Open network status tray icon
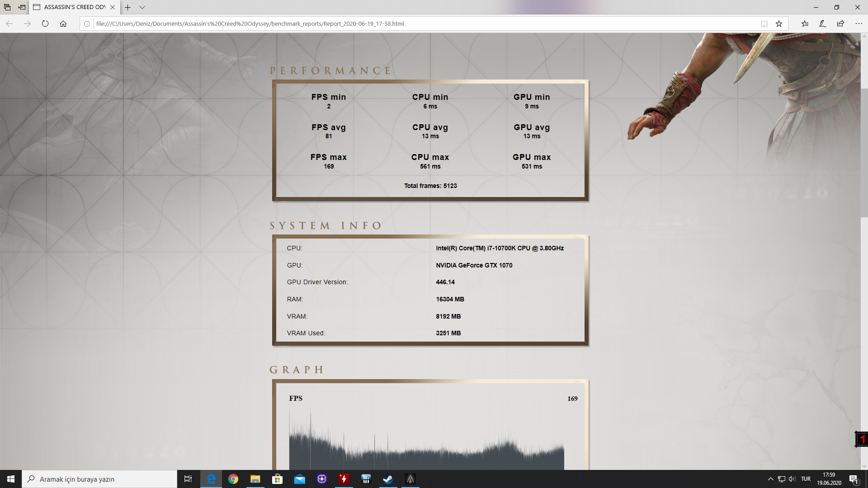 coord(782,479)
